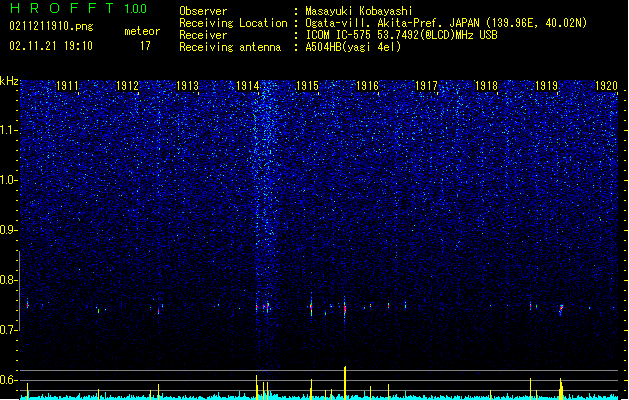
Task: Click the 1916 time marker label
Action: pos(367,86)
